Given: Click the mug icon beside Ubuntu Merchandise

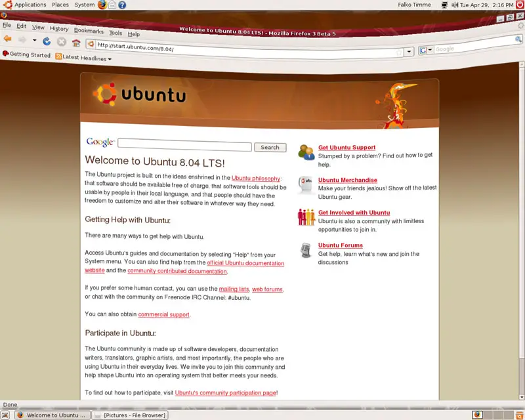Looking at the screenshot, I should click(x=305, y=184).
